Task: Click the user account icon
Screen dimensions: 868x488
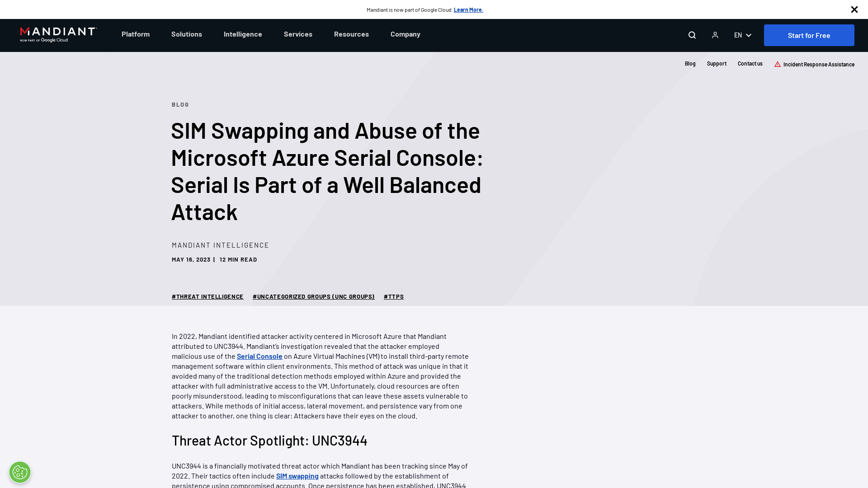Action: [x=715, y=34]
